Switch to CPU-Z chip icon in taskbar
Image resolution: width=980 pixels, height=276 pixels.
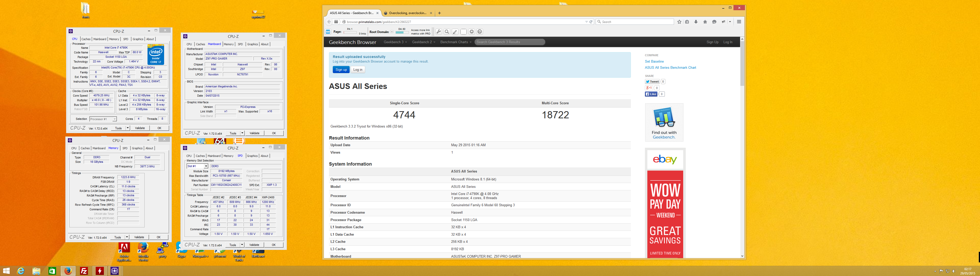(115, 271)
